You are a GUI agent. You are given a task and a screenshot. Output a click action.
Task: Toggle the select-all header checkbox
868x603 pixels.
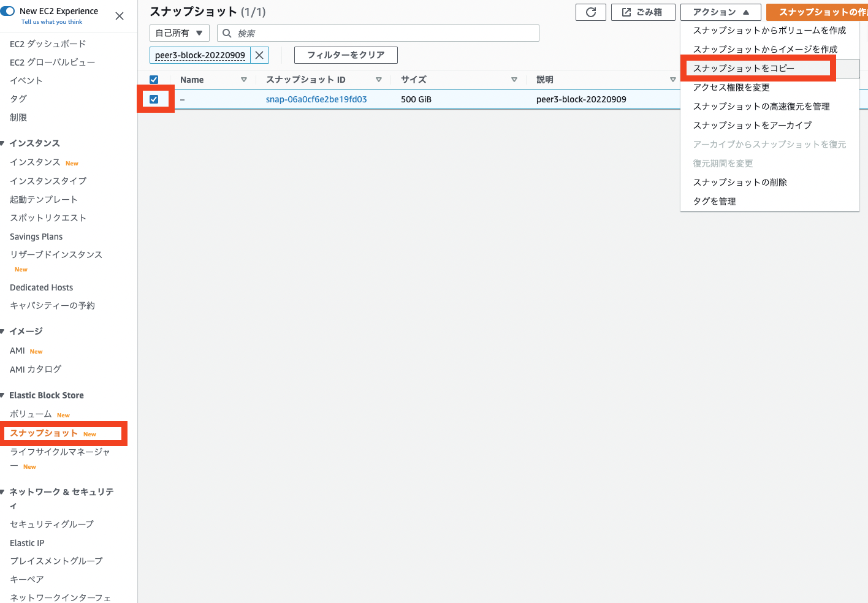154,80
